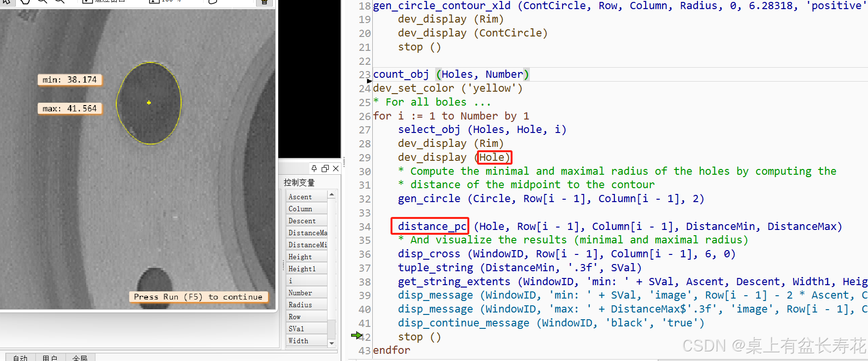Switch to the 自动 tab

[20, 358]
